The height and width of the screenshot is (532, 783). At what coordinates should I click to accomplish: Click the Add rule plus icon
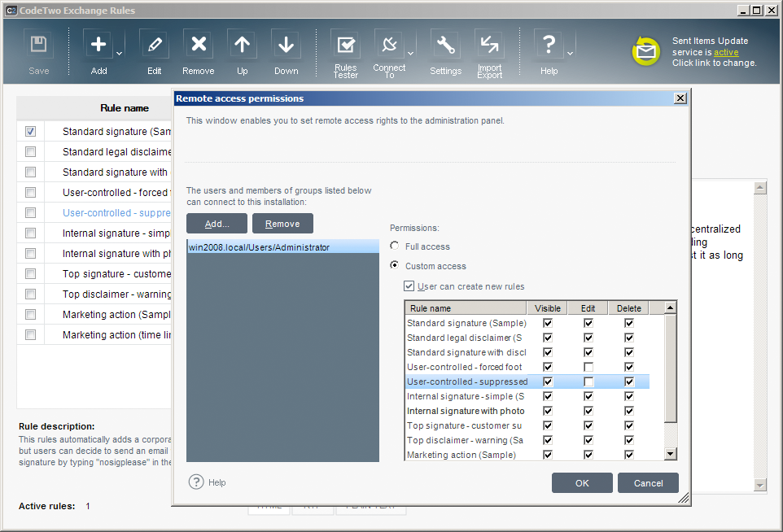point(98,45)
